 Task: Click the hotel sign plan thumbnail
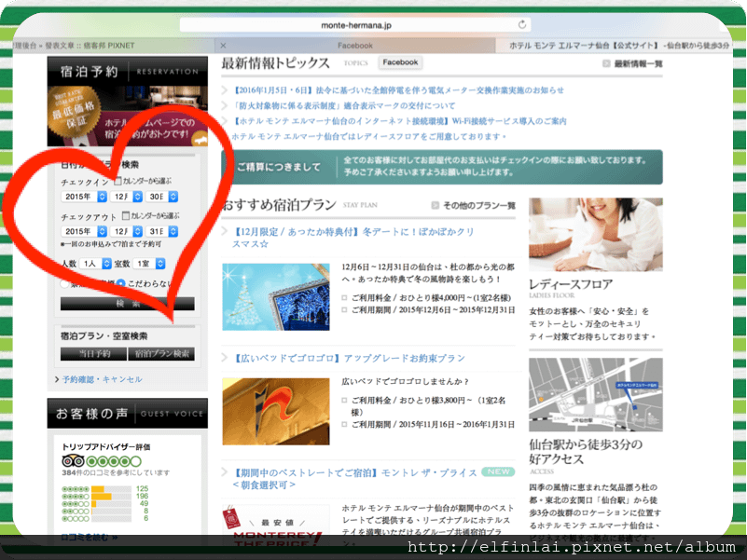[x=276, y=412]
